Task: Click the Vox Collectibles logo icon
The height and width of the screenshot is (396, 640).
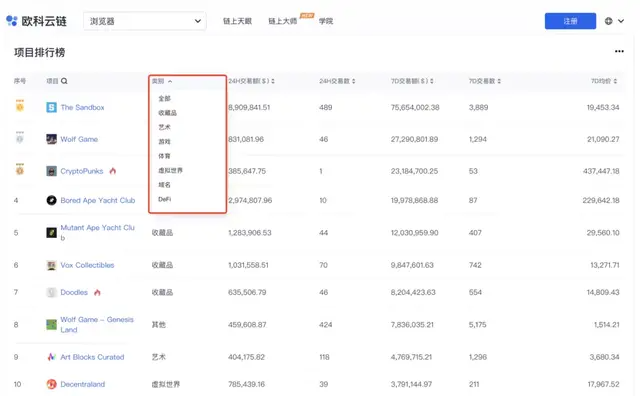Action: coord(51,265)
